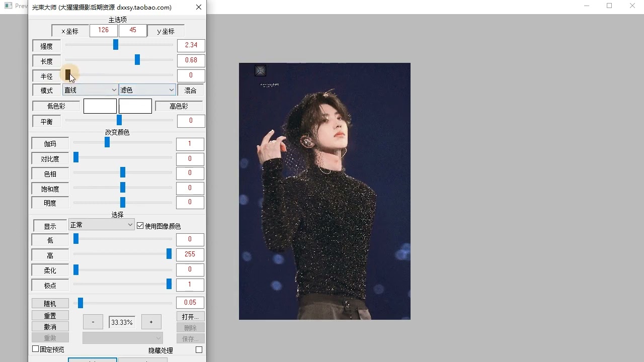The height and width of the screenshot is (362, 644).
Task: Click the 混合 button
Action: 191,90
